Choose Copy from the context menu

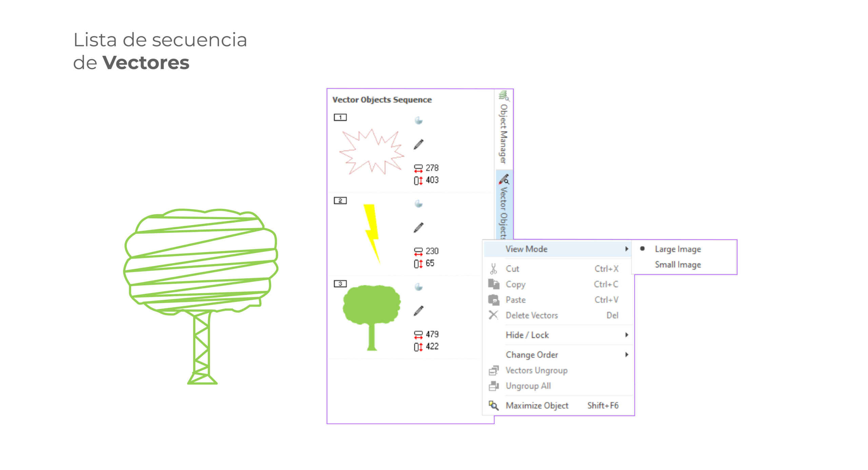point(515,284)
